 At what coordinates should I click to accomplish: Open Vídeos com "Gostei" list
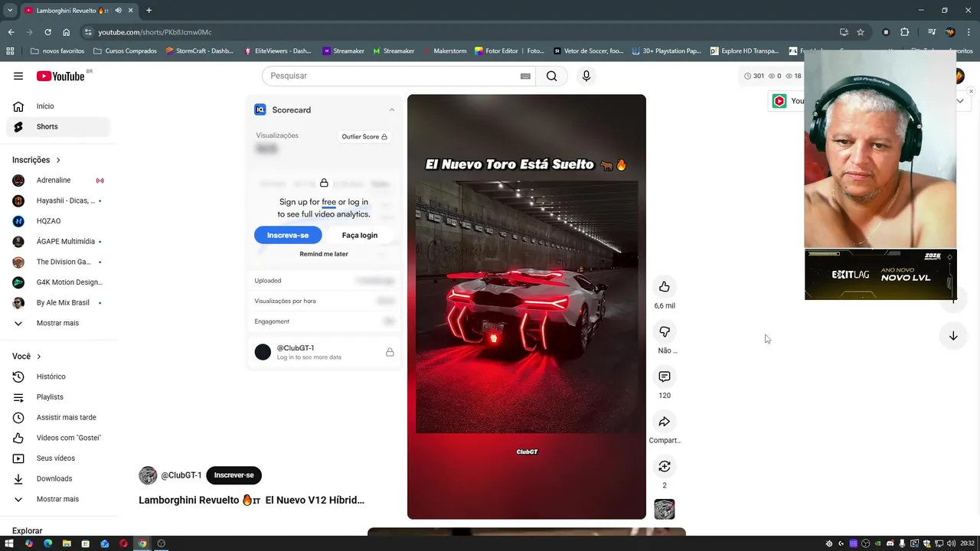58,438
